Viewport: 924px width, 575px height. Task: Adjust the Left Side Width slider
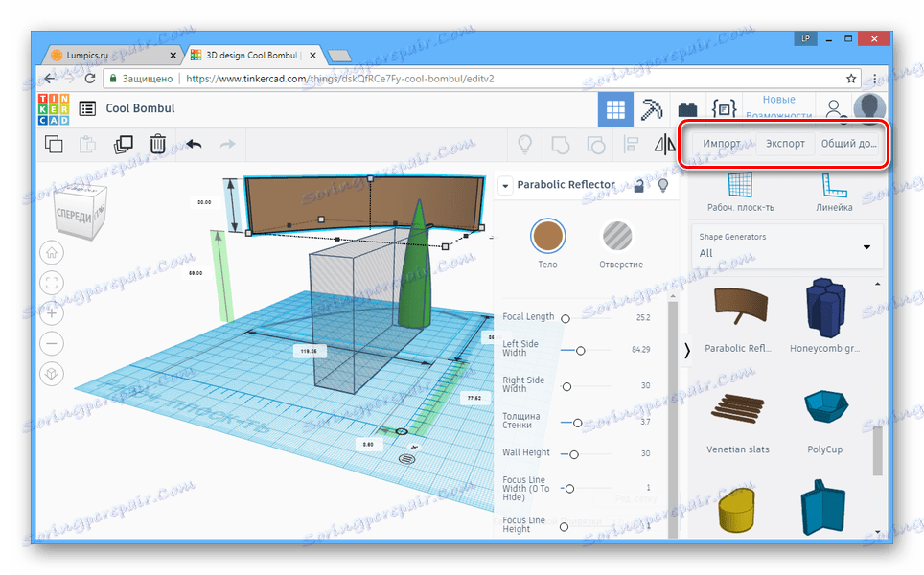[x=581, y=351]
